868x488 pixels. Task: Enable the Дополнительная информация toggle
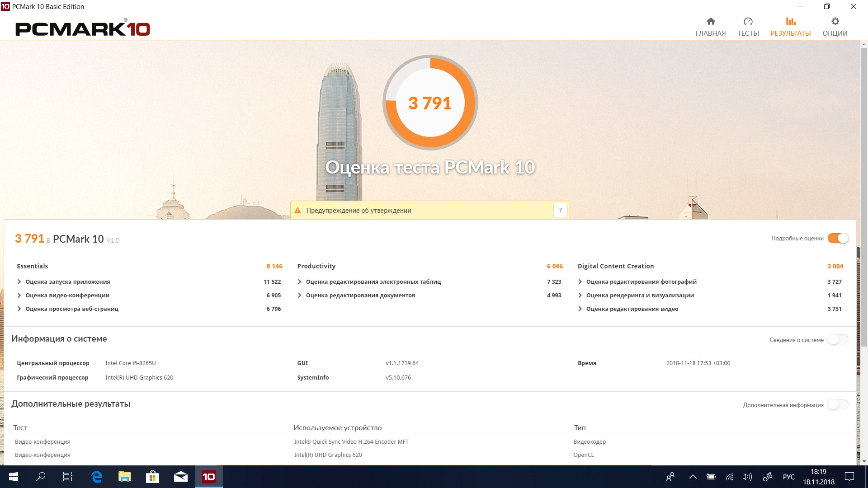coord(838,405)
